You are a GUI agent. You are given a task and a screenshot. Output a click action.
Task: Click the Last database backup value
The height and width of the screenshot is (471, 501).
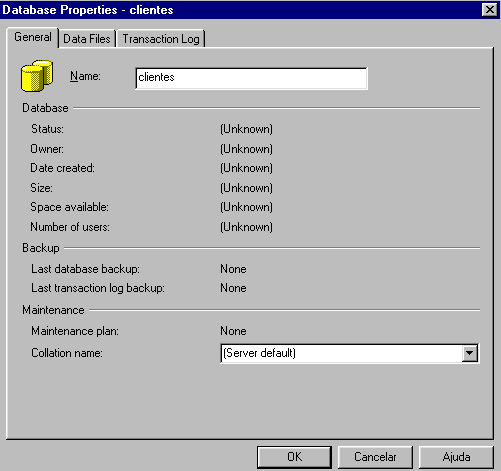coord(233,269)
